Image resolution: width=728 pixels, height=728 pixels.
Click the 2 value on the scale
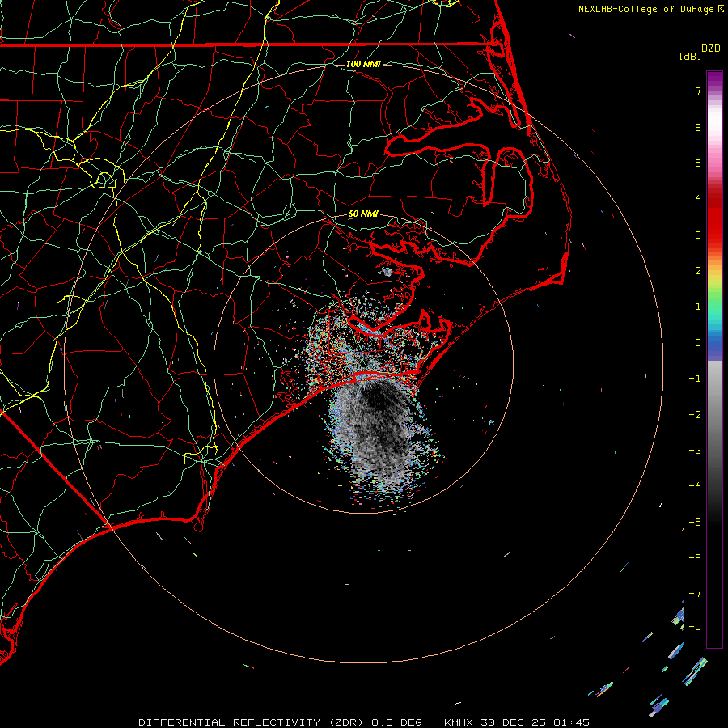[x=698, y=271]
